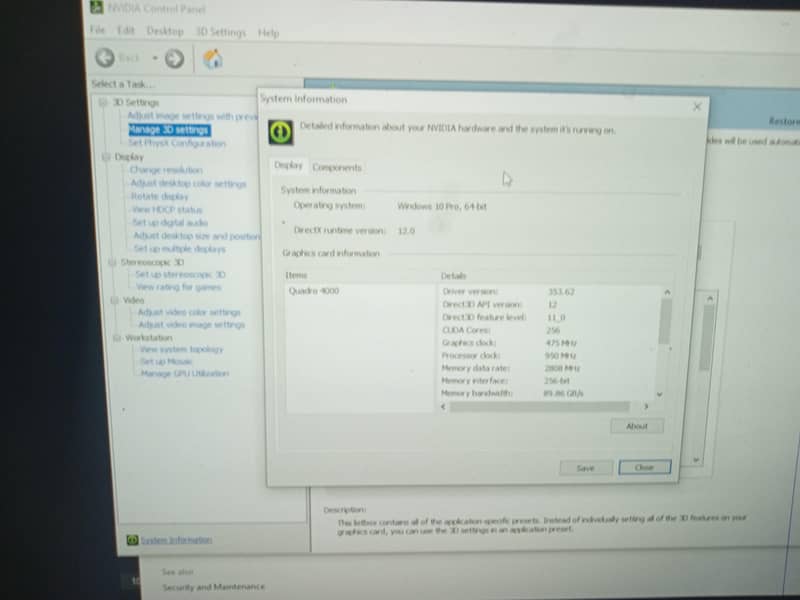Click the forward navigation arrow icon
Viewport: 800px width, 600px height.
coord(172,59)
